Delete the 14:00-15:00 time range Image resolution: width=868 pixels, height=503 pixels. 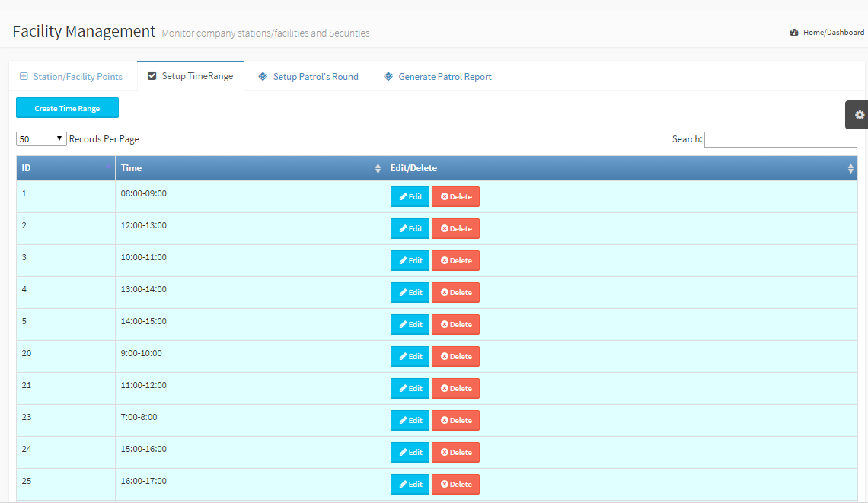coord(455,325)
